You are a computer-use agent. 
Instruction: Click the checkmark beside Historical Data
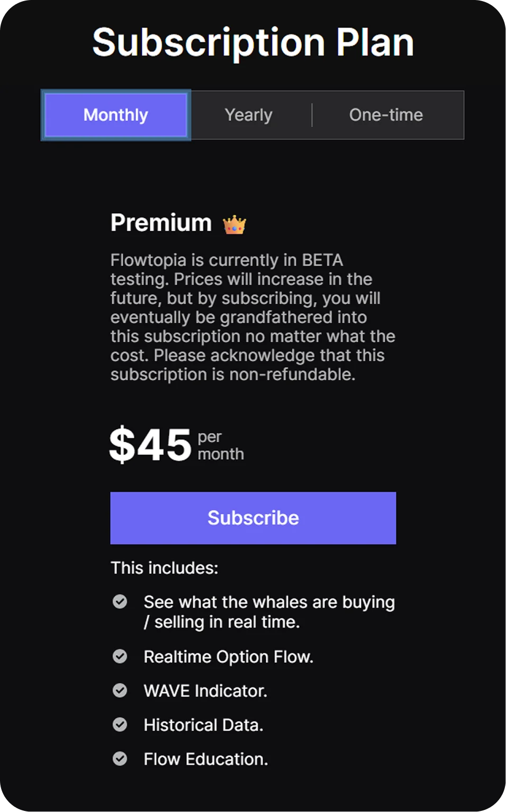pos(120,725)
